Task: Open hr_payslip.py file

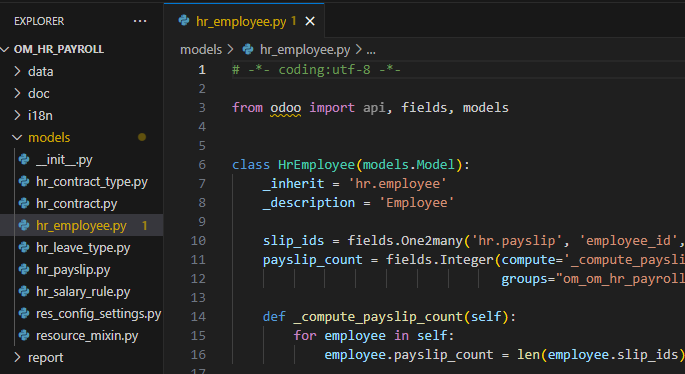Action: [x=73, y=270]
